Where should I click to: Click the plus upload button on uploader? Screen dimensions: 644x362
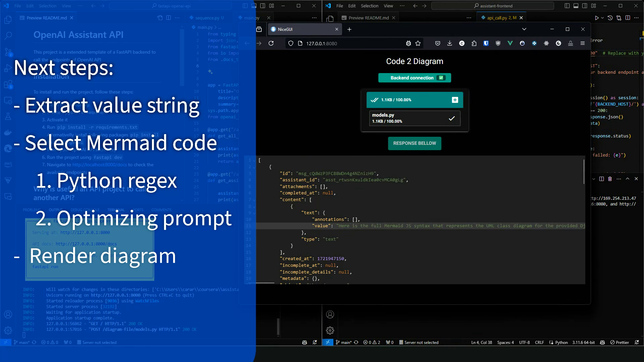pyautogui.click(x=455, y=100)
